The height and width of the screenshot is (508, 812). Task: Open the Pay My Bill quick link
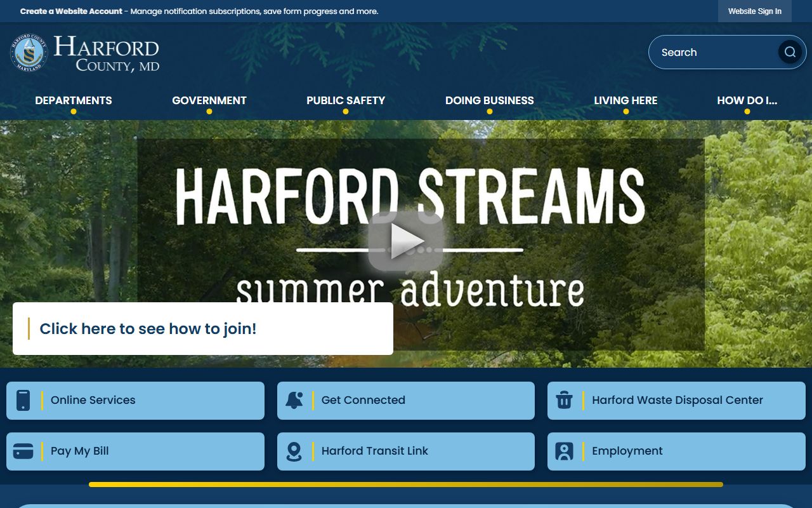135,451
